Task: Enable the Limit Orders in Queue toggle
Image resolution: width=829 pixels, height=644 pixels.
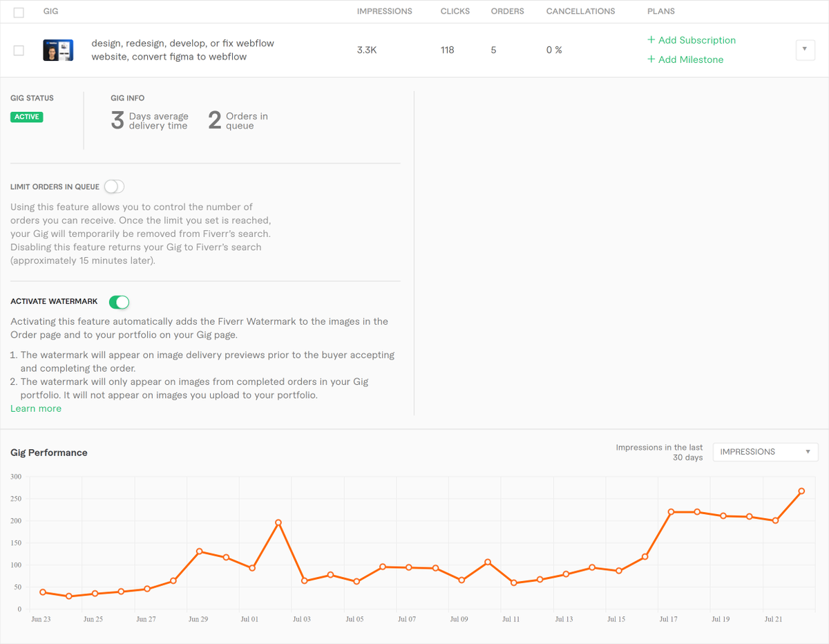Action: pyautogui.click(x=114, y=187)
